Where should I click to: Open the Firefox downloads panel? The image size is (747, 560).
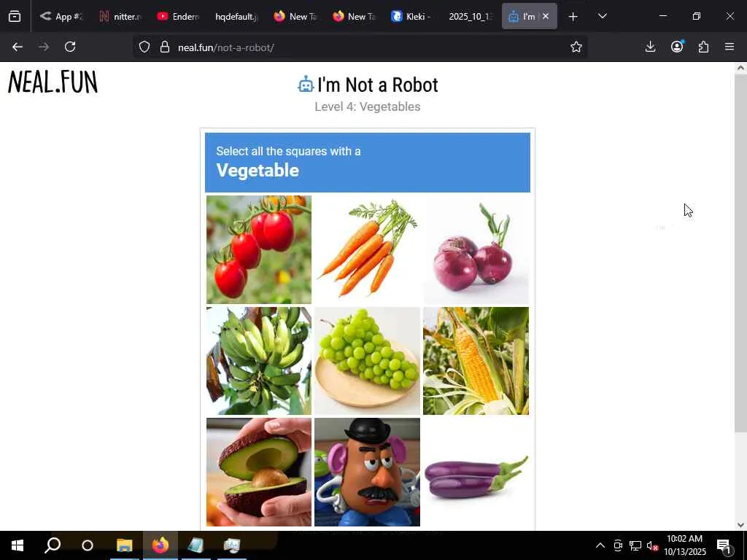[x=650, y=47]
